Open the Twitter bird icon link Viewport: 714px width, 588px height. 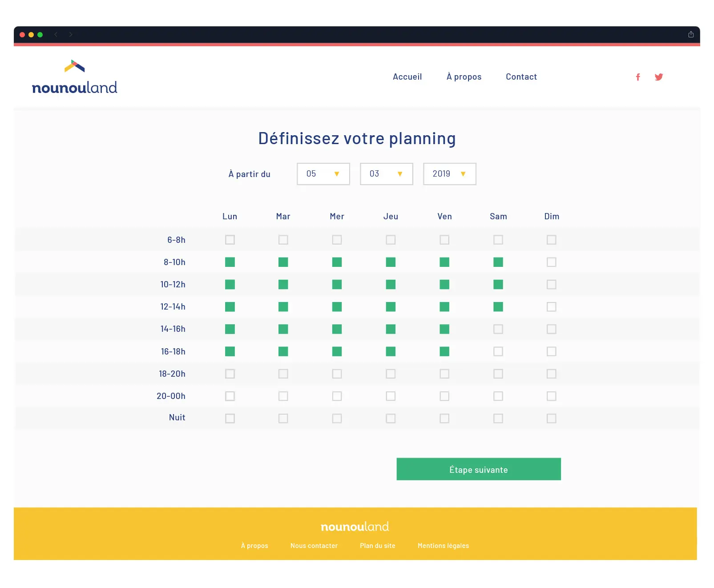[x=659, y=77]
